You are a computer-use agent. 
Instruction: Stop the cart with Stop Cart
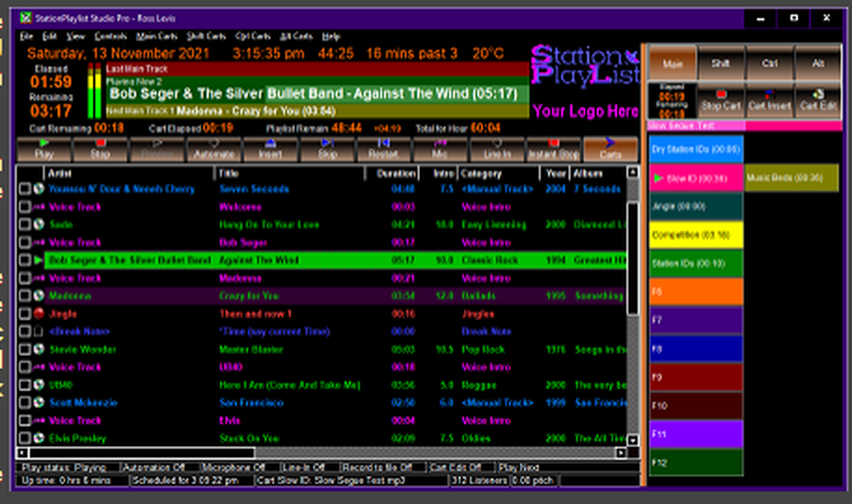(x=721, y=100)
